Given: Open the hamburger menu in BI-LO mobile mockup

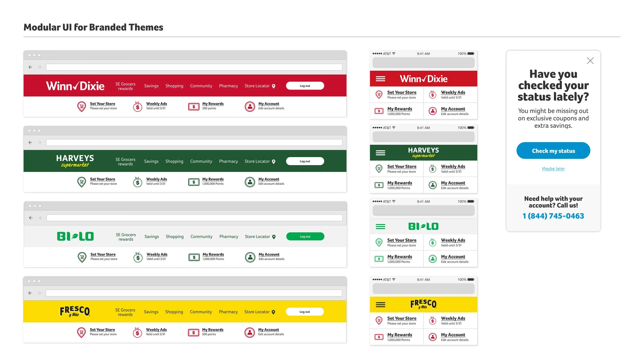Looking at the screenshot, I should click(380, 227).
